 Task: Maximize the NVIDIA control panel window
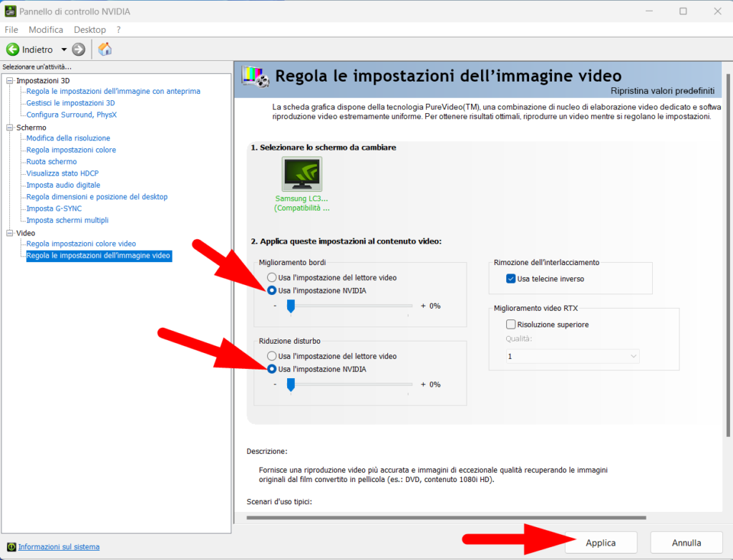tap(683, 11)
